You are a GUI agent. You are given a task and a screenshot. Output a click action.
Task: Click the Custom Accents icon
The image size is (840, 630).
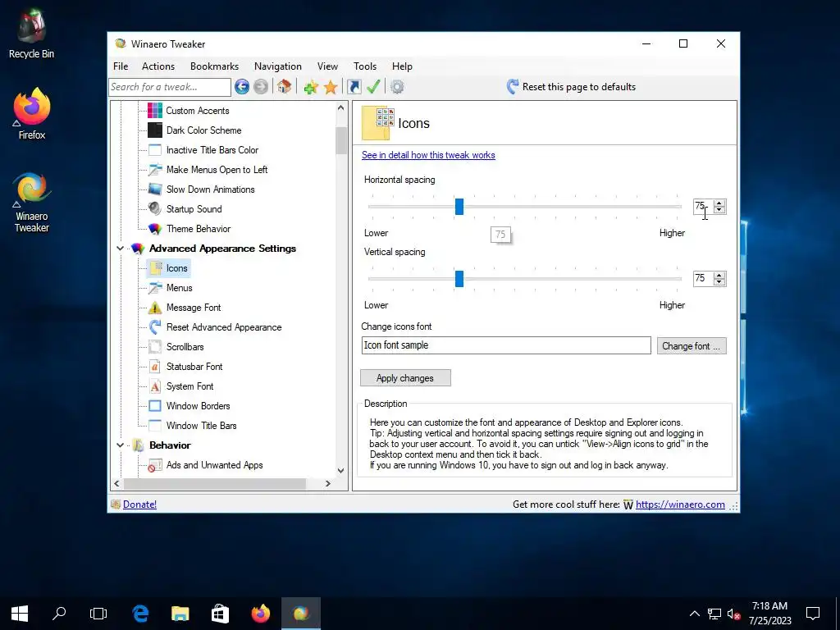point(155,111)
